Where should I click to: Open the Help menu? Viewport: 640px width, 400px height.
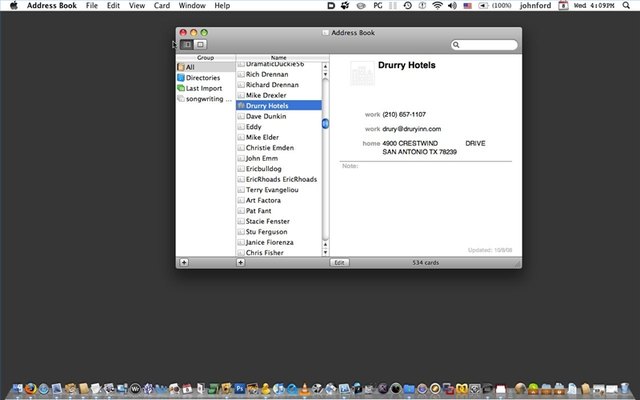(x=222, y=5)
